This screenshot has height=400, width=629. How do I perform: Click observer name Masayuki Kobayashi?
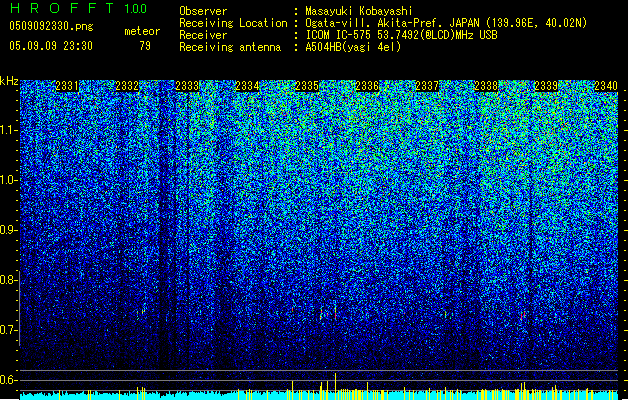pos(358,11)
